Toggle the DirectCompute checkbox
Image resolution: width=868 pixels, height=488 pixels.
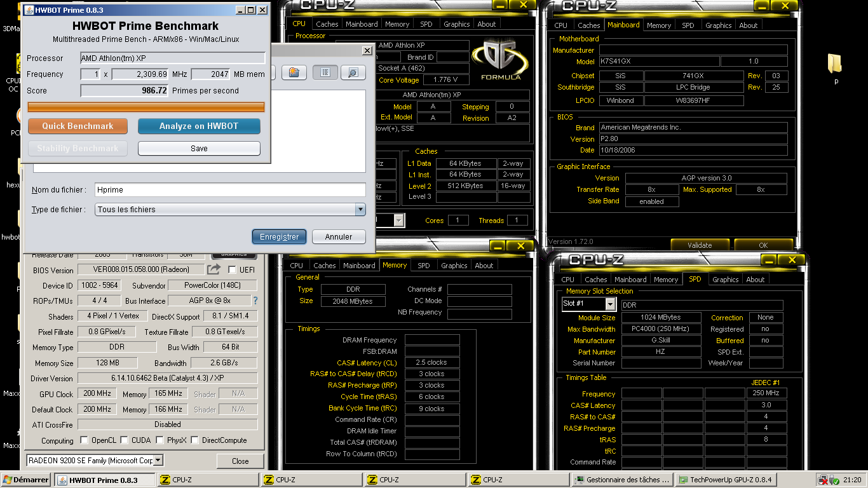(195, 440)
